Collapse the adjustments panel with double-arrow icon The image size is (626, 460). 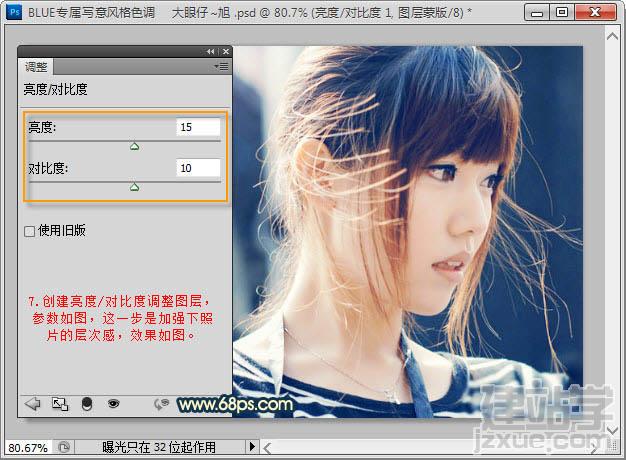tap(210, 52)
